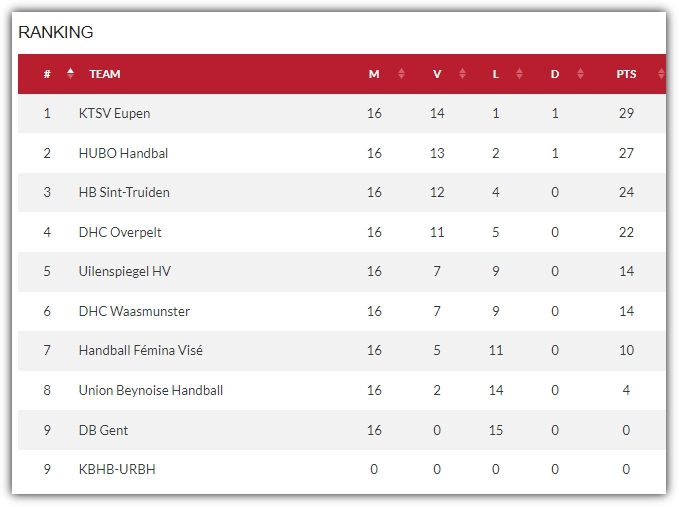Click sort arrows beside PTS column
This screenshot has height=507, width=679.
[661, 74]
